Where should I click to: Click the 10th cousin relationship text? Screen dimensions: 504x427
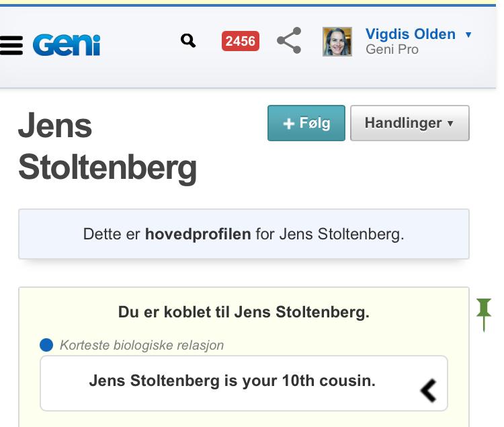pos(232,381)
